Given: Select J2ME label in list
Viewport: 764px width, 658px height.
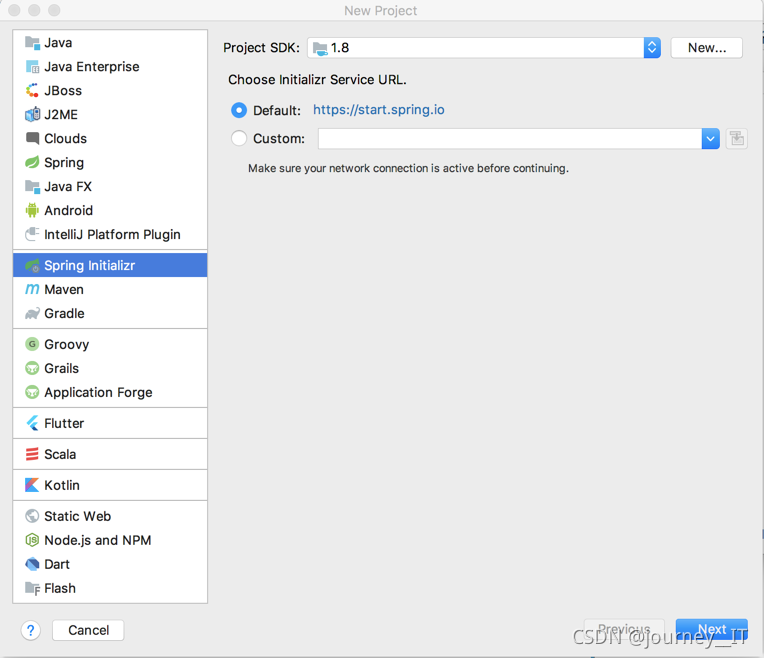Looking at the screenshot, I should point(61,115).
